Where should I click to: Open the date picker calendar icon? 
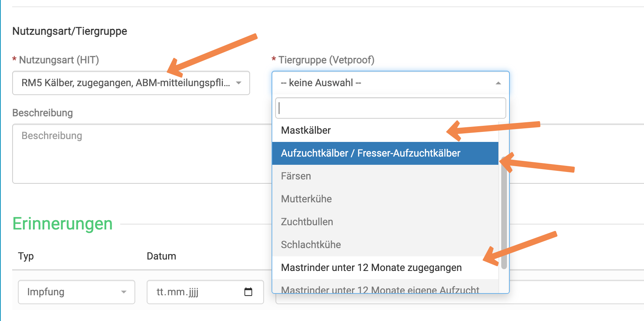[x=248, y=292]
